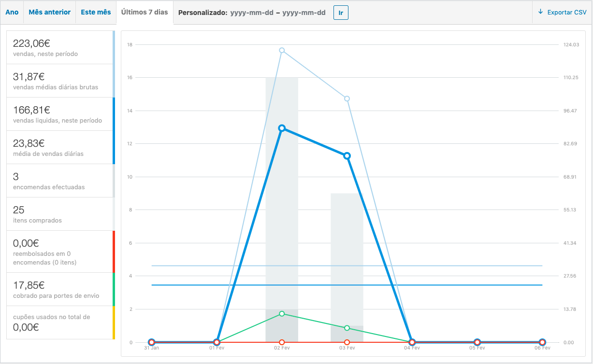593x364 pixels.
Task: Highlight the 25 itens comprados legend item
Action: coord(60,214)
